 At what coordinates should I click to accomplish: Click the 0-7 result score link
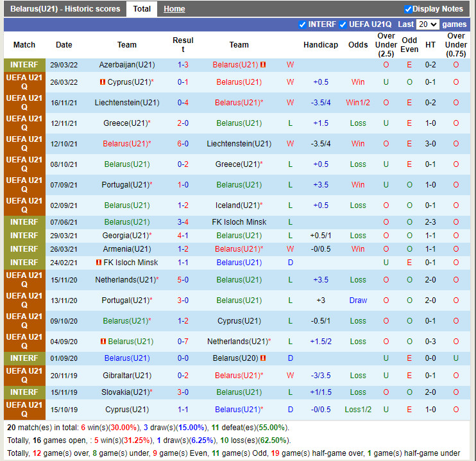tap(183, 342)
